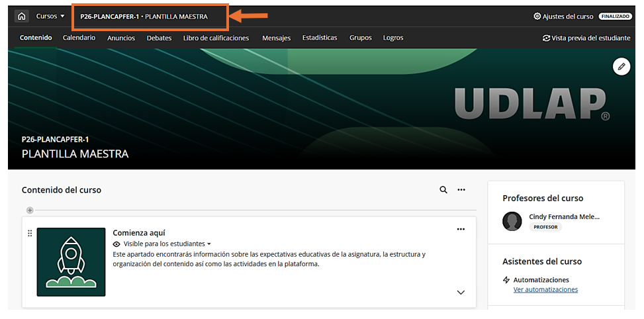Grab the drag handle beside Comienza aquí
The image size is (644, 319).
coord(30,234)
